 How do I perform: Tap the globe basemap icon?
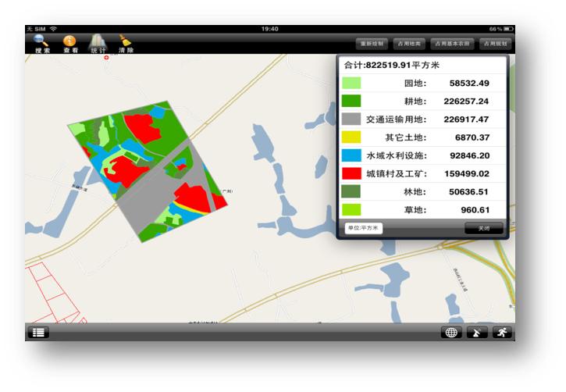pyautogui.click(x=451, y=332)
